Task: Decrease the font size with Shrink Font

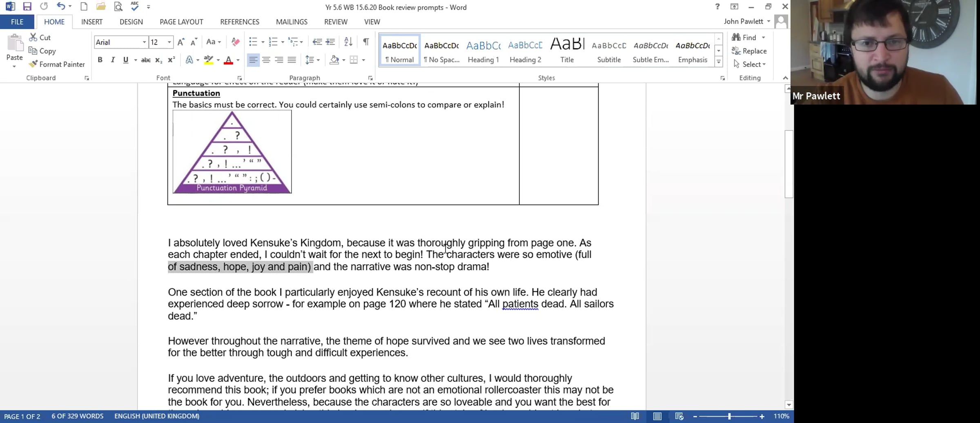Action: coord(194,42)
